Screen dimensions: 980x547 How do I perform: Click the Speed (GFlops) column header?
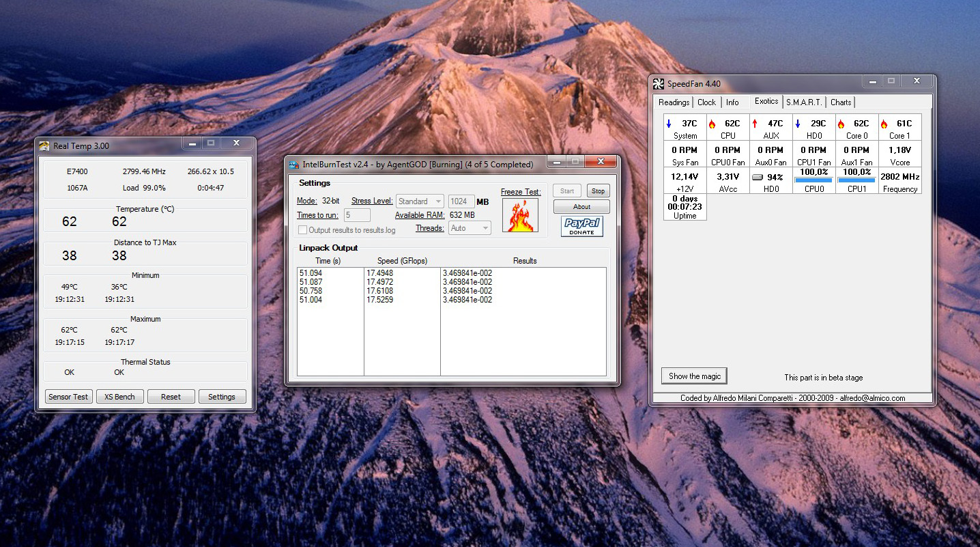click(402, 261)
